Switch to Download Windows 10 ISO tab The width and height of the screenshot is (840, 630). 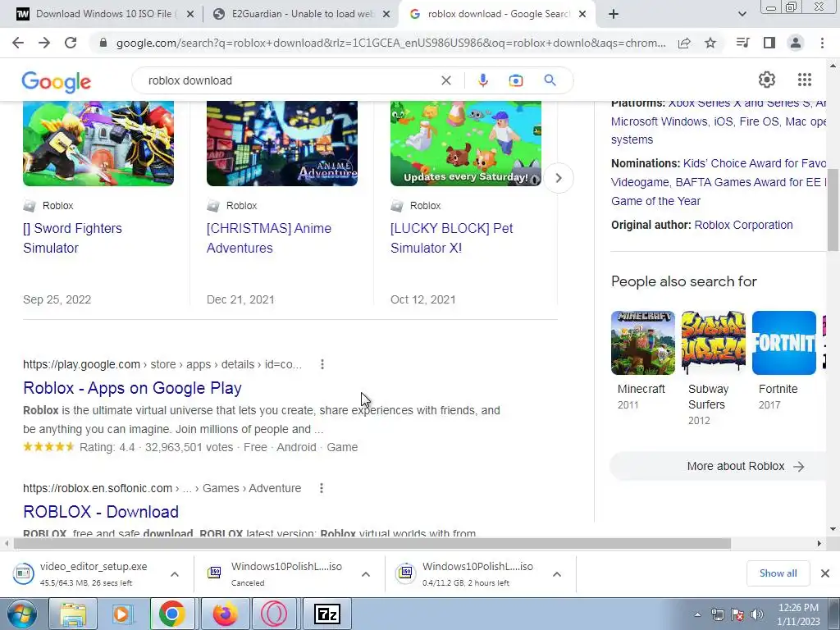pos(104,14)
